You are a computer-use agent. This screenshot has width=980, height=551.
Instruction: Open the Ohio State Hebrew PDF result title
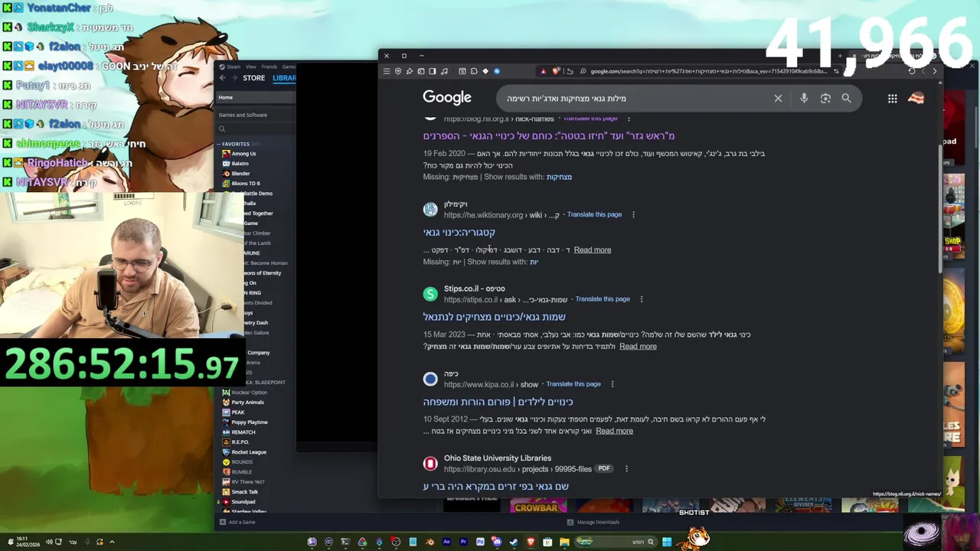coord(496,487)
